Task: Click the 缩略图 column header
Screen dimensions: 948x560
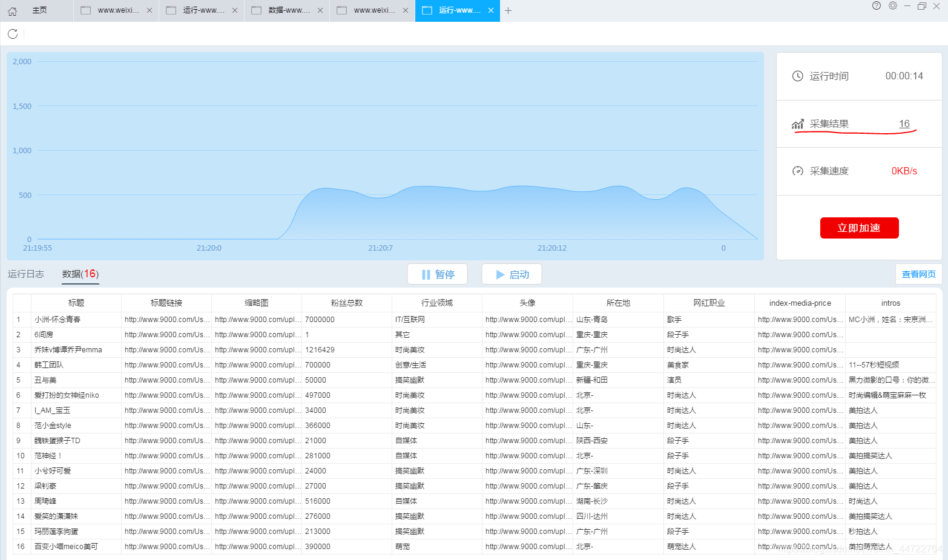Action: point(257,303)
